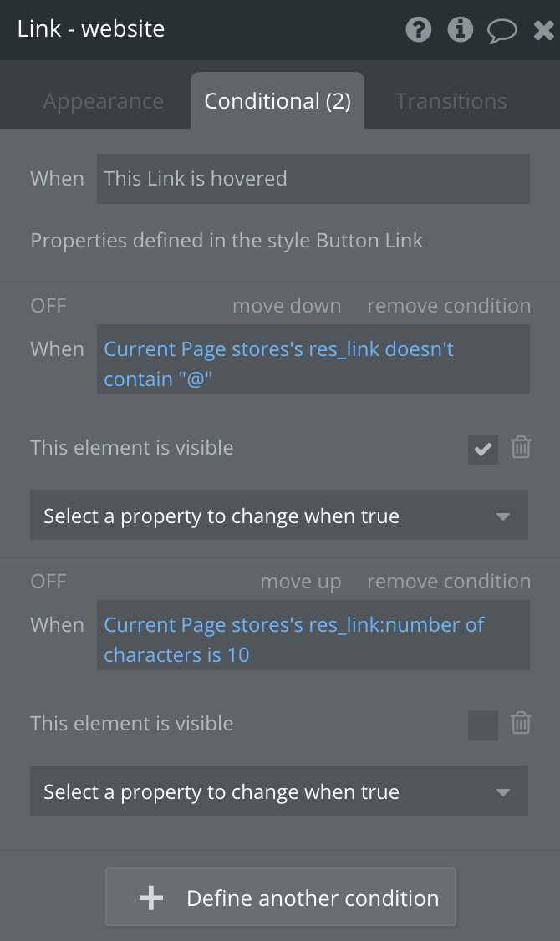Screen dimensions: 560x941
Task: Remove the res_link doesn't contain "@" condition
Action: tap(449, 306)
